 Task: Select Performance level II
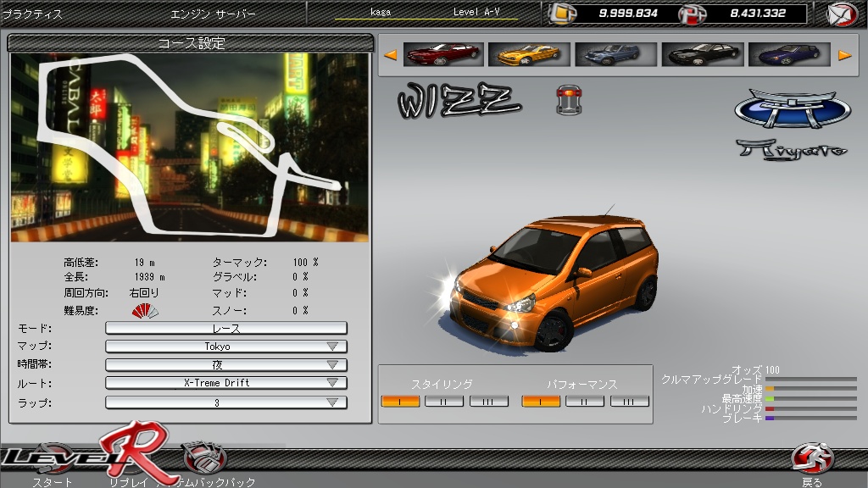585,401
